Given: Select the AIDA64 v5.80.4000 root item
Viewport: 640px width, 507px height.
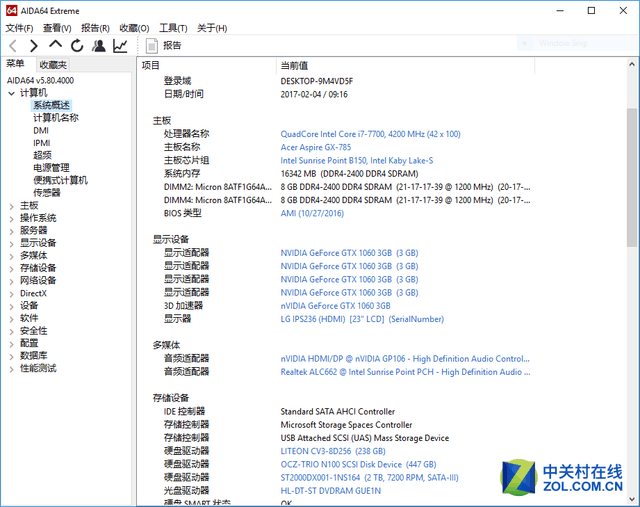Looking at the screenshot, I should pyautogui.click(x=40, y=80).
